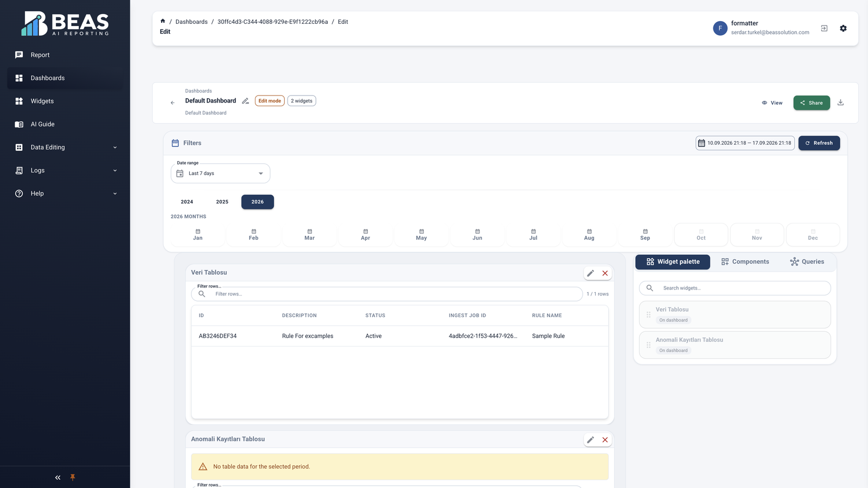This screenshot has height=488, width=868.
Task: Select the Apr month
Action: (x=366, y=235)
